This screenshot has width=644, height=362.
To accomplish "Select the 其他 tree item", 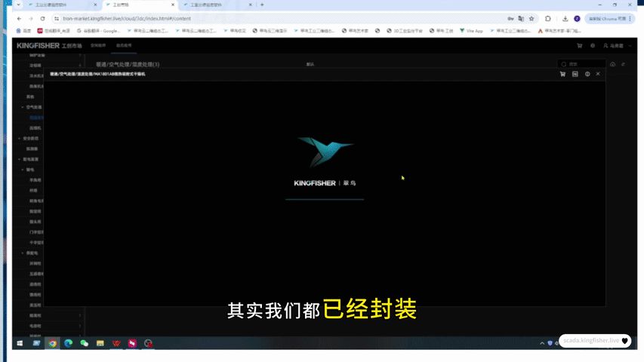I will (30, 97).
